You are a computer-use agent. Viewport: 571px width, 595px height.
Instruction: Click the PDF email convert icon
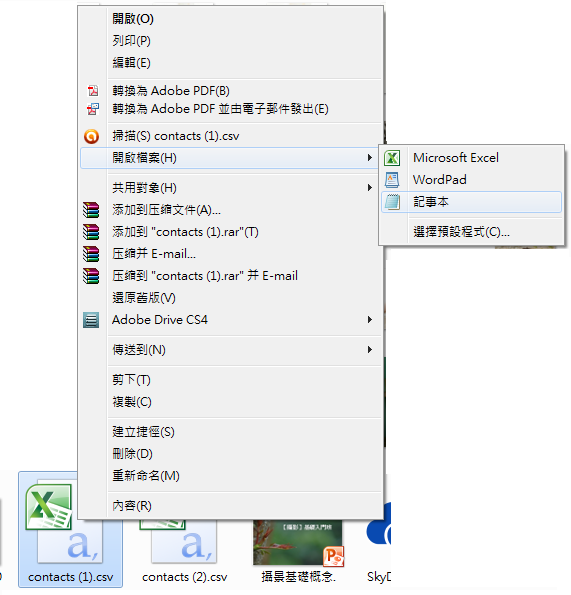pyautogui.click(x=93, y=109)
